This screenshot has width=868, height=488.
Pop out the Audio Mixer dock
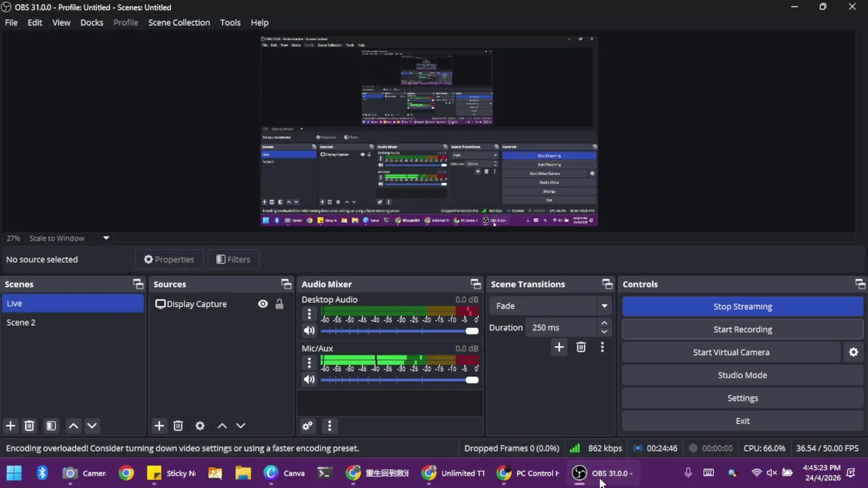(x=475, y=284)
